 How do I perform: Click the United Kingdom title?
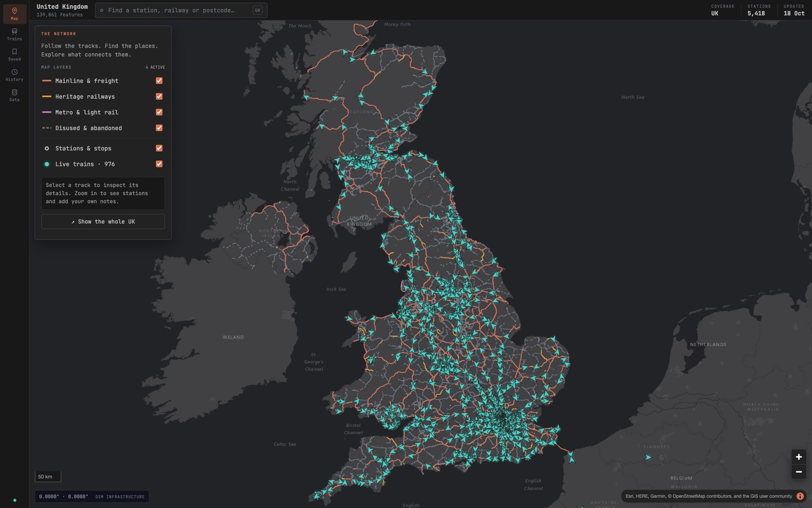(62, 7)
